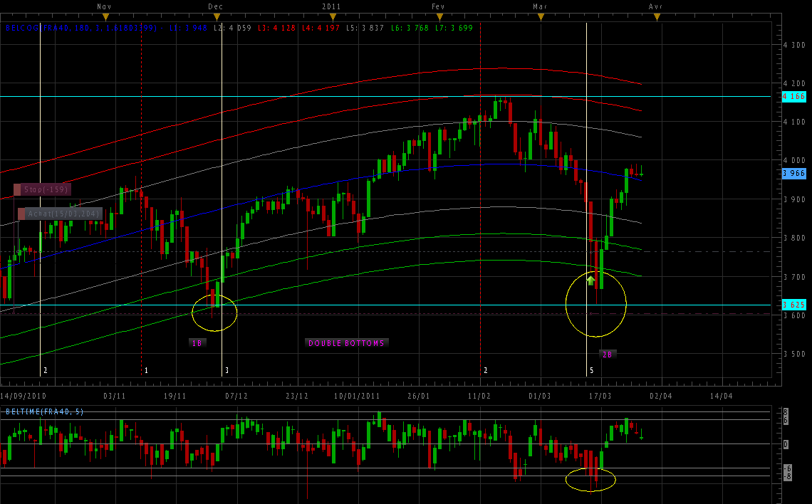Viewport: 812px width, 504px height.
Task: Click the 2B annotation label
Action: [x=607, y=354]
